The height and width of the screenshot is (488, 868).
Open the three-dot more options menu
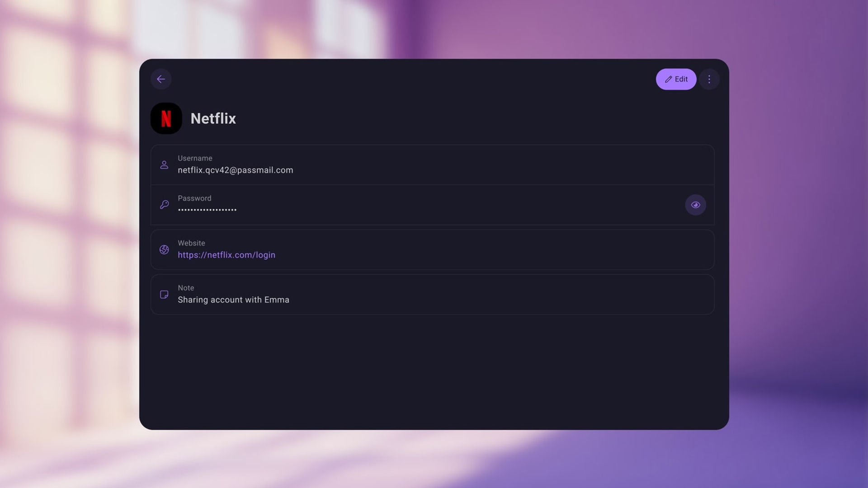coord(709,79)
